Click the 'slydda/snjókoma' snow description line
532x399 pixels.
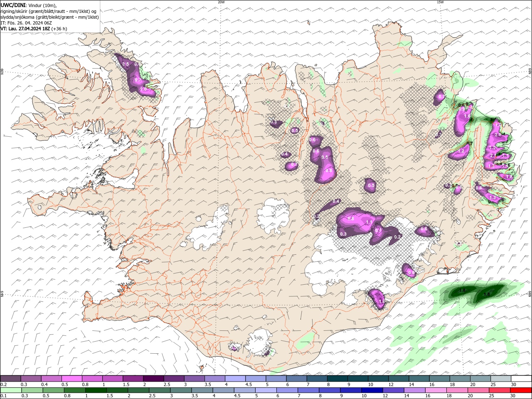point(50,17)
